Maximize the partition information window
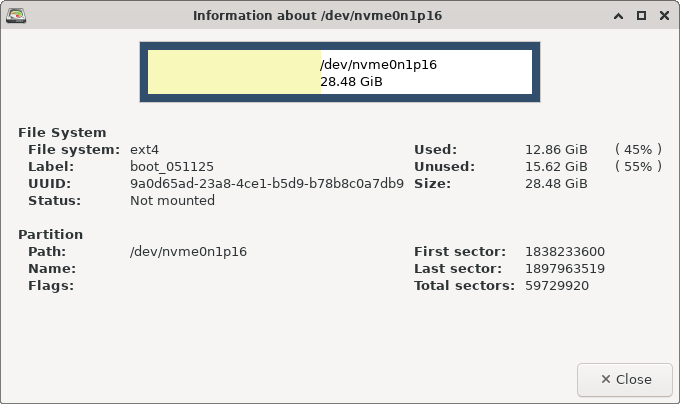 click(641, 15)
